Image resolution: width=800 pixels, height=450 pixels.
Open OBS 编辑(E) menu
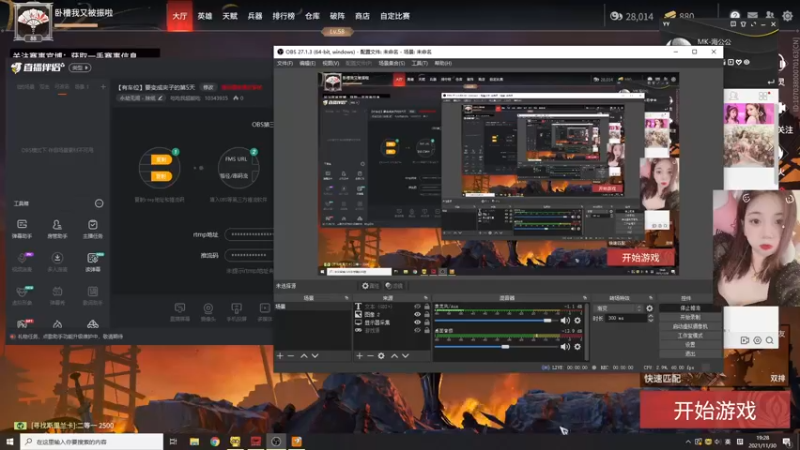tap(307, 63)
